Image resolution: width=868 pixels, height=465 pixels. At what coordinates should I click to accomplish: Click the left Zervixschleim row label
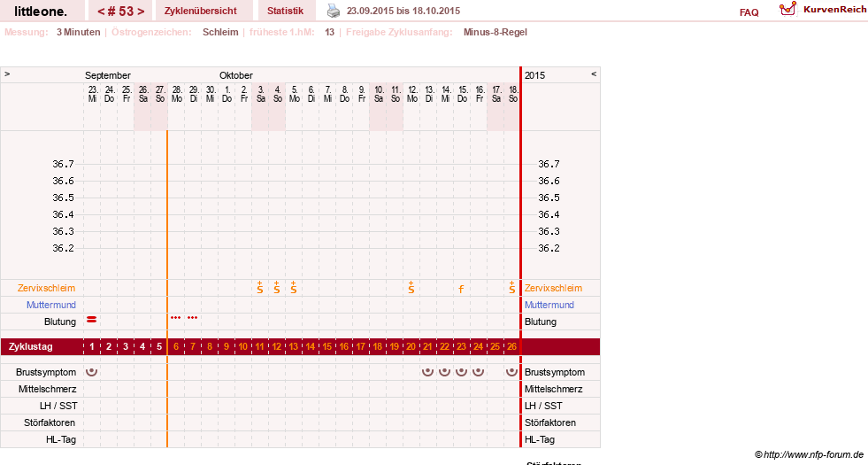click(47, 288)
